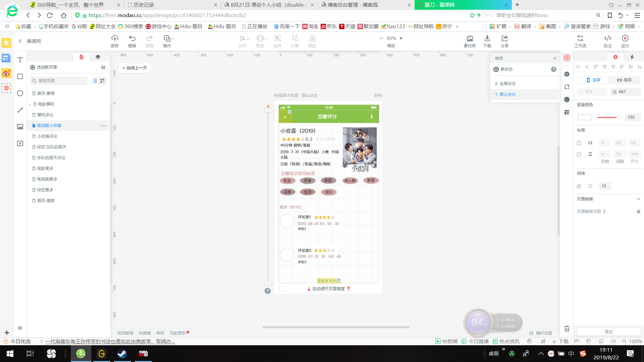Select the Circle shape tool

(x=20, y=93)
